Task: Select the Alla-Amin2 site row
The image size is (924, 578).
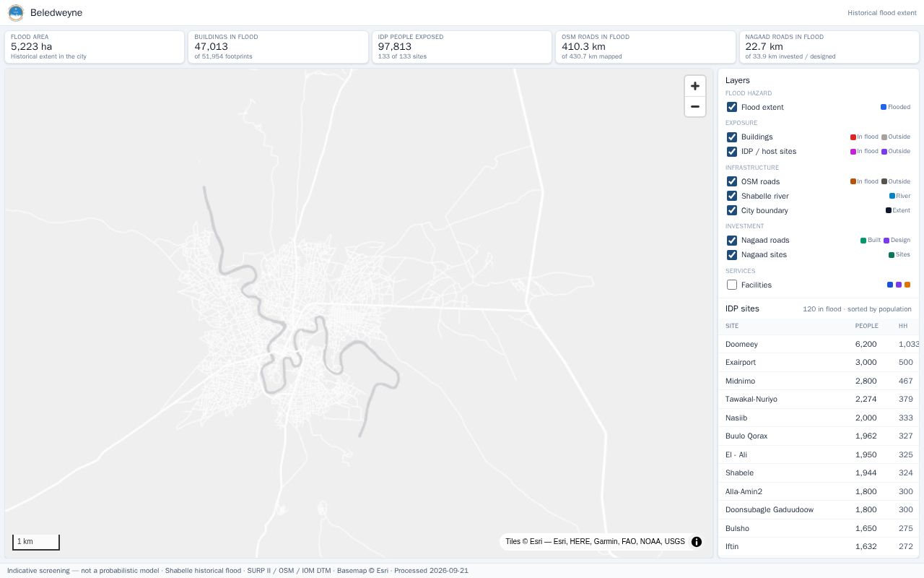Action: 819,491
